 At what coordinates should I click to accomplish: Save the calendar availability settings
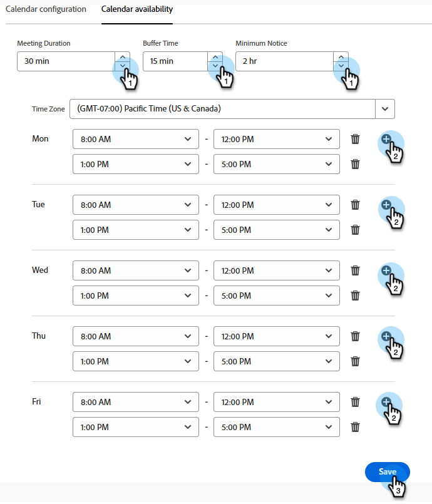coord(387,472)
